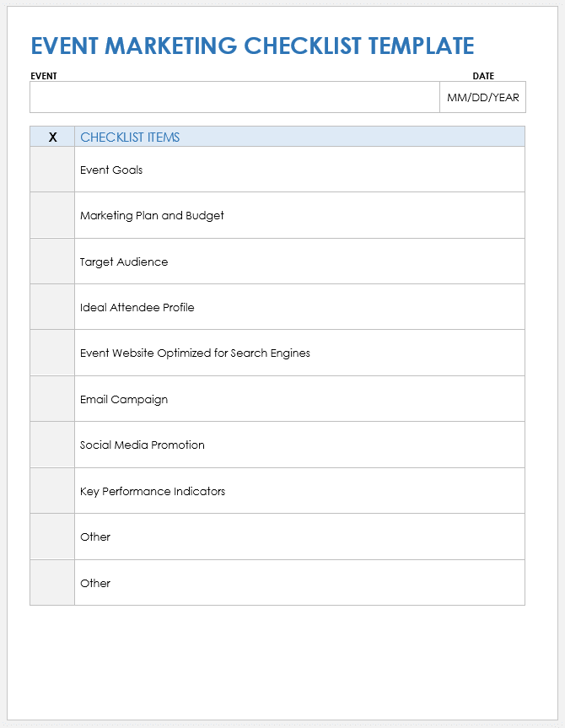Mark the Target Audience checkbox cell
This screenshot has height=728, width=565.
point(52,262)
